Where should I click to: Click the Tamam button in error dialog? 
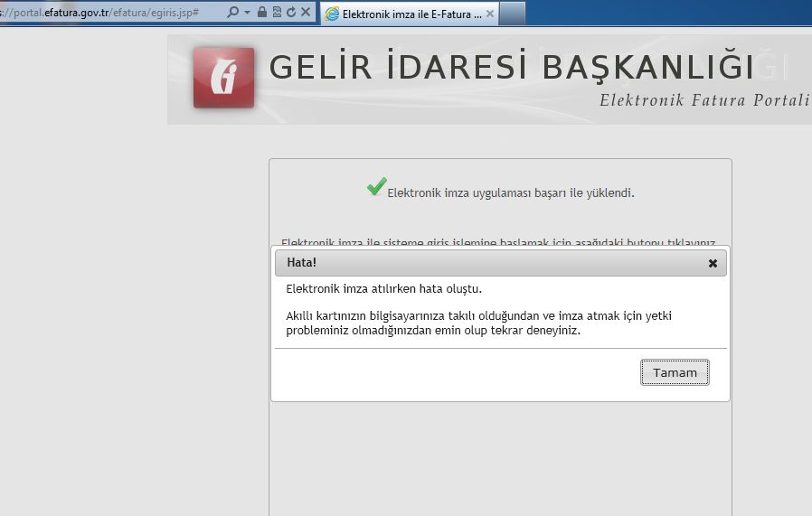coord(675,372)
